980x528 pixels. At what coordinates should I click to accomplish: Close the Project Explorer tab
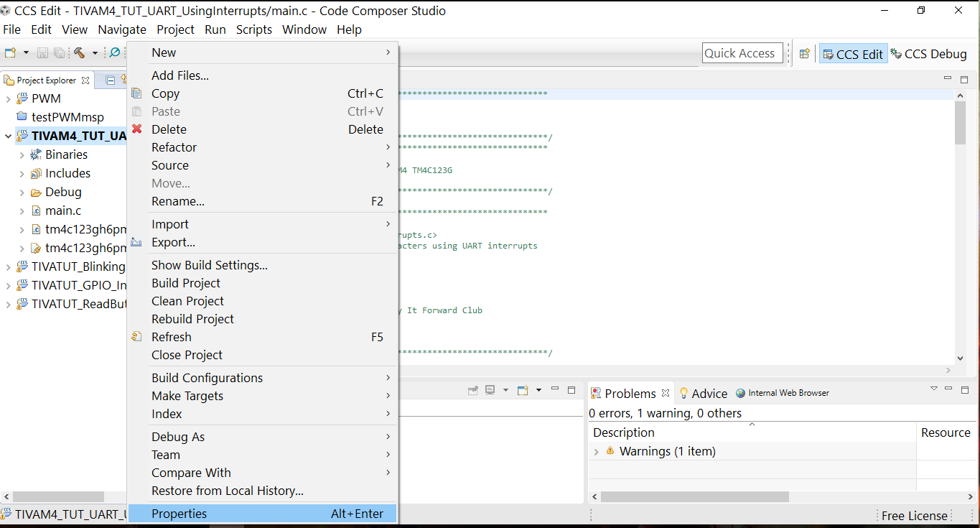click(85, 80)
